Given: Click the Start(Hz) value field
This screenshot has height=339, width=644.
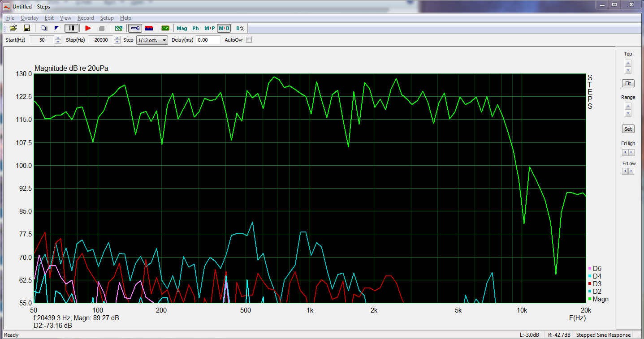Looking at the screenshot, I should (41, 40).
